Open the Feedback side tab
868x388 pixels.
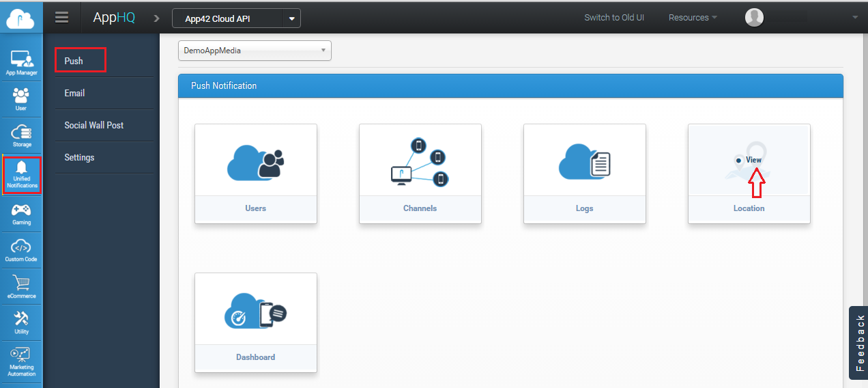(x=859, y=342)
